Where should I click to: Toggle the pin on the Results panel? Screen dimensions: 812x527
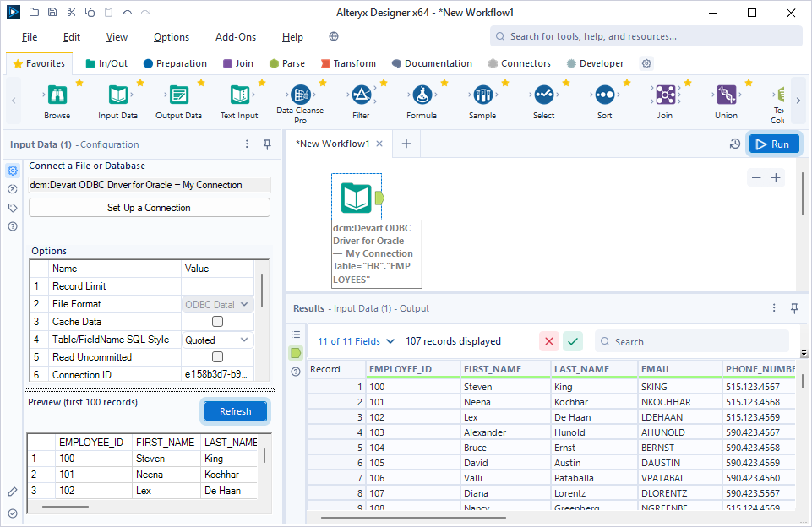point(794,308)
